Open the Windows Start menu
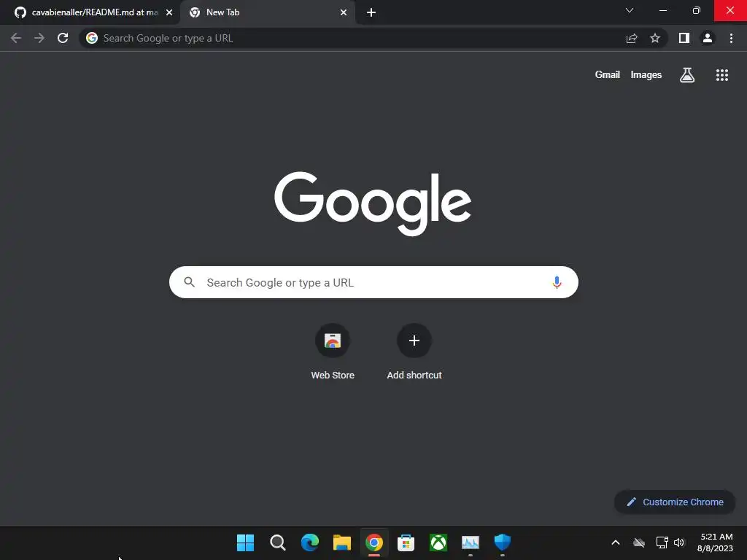Image resolution: width=747 pixels, height=560 pixels. point(245,542)
